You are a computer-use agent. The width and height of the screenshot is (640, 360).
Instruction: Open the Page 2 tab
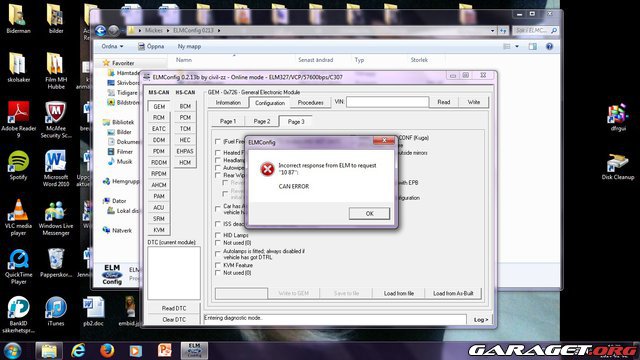pos(262,121)
